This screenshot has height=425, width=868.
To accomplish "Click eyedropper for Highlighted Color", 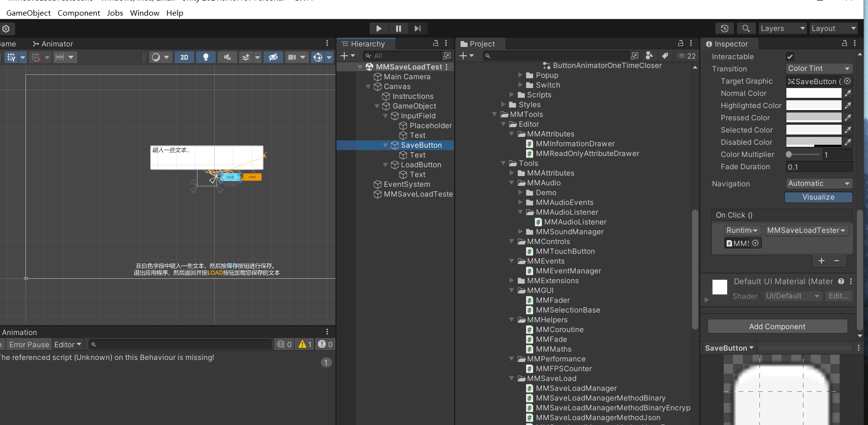I will pos(848,106).
